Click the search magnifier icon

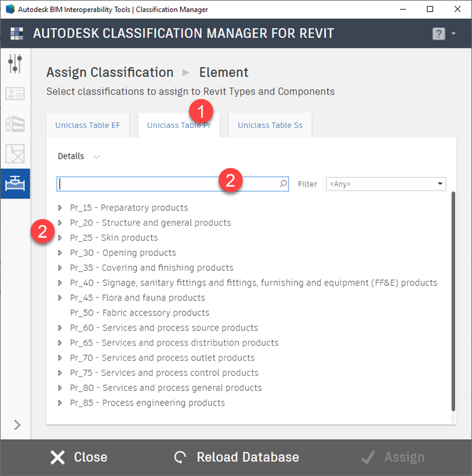point(283,183)
